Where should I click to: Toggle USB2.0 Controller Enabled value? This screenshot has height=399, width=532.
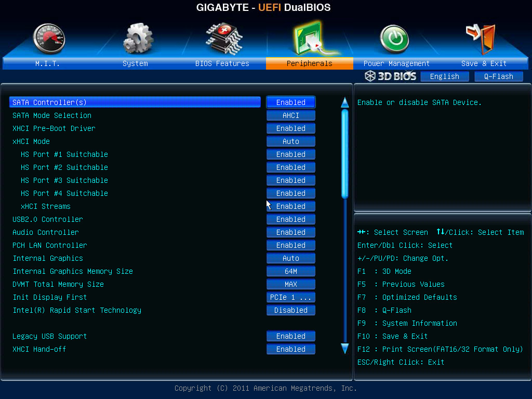(x=291, y=219)
